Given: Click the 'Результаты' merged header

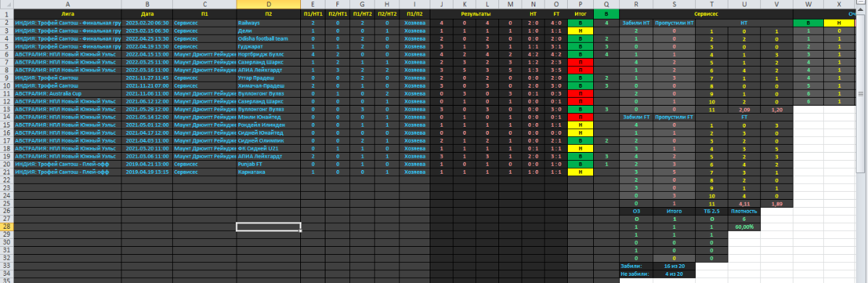Looking at the screenshot, I should click(x=475, y=14).
